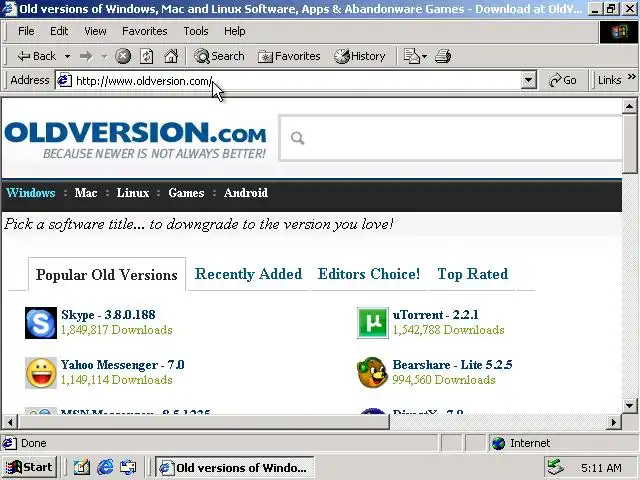The height and width of the screenshot is (480, 640).
Task: Expand the Links toolbar chevron
Action: pyautogui.click(x=631, y=77)
